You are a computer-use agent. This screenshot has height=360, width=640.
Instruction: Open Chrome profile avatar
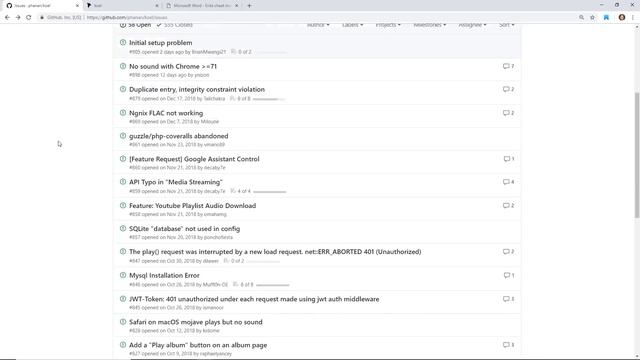(x=622, y=18)
